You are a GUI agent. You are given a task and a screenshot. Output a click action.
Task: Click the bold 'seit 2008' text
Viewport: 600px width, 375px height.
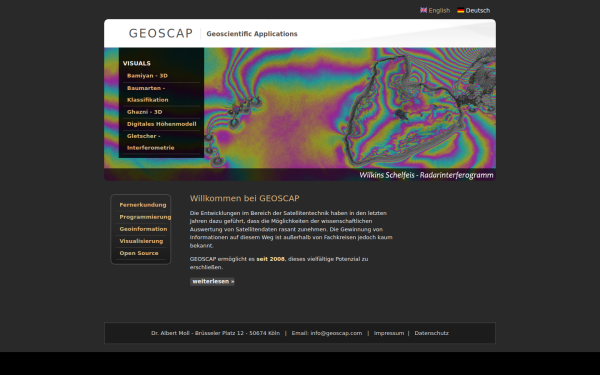pos(271,259)
